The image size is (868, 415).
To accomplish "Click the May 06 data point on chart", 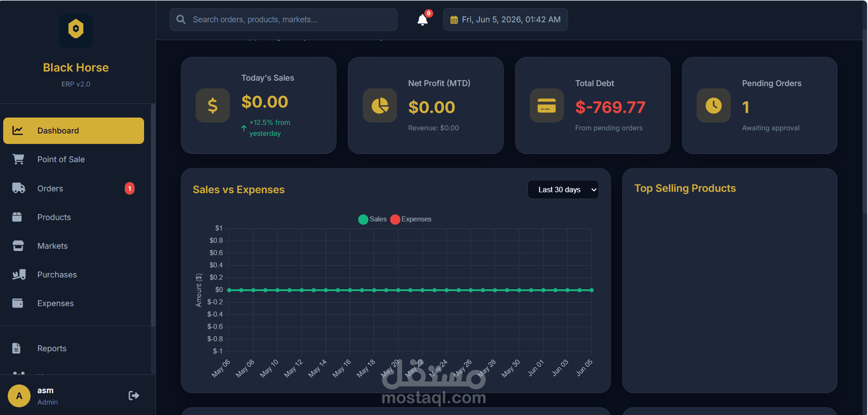I will tap(229, 290).
